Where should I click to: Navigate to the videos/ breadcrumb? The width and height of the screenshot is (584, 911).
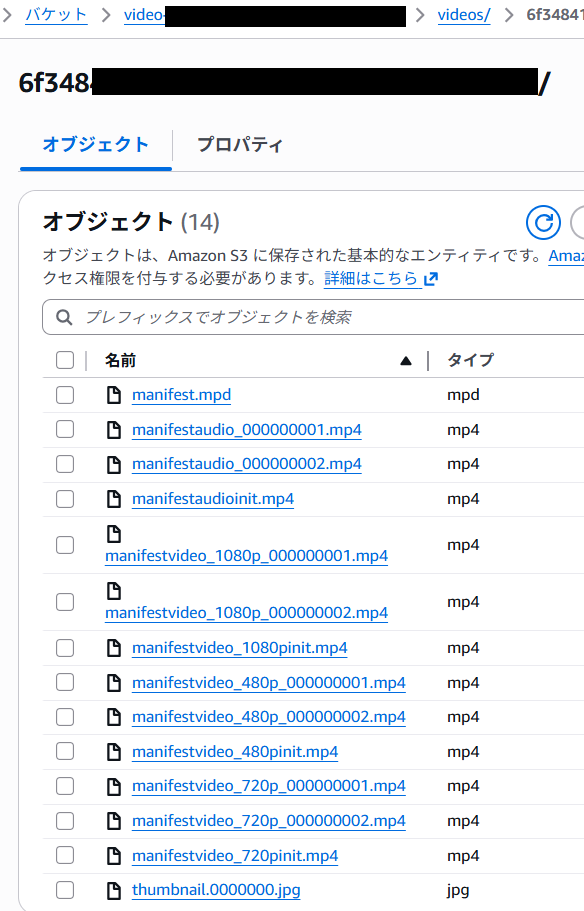pos(463,16)
